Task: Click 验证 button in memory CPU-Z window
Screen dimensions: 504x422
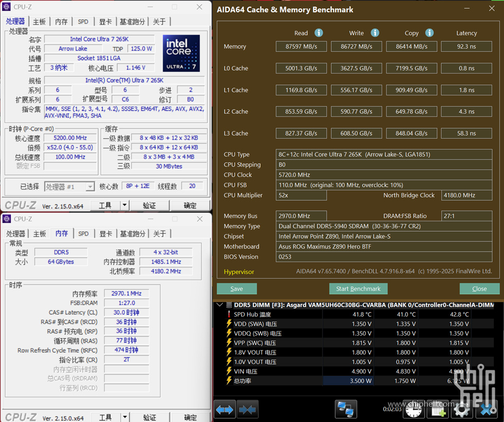Action: [x=150, y=417]
